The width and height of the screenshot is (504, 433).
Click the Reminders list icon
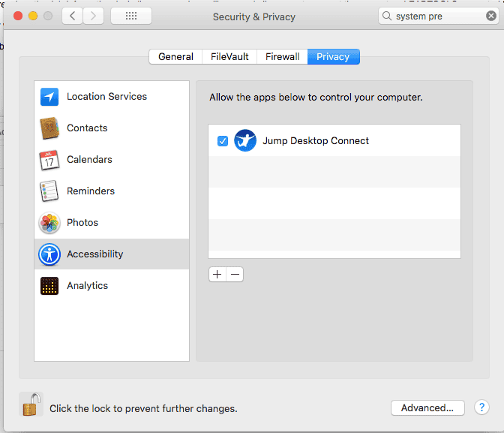point(49,191)
